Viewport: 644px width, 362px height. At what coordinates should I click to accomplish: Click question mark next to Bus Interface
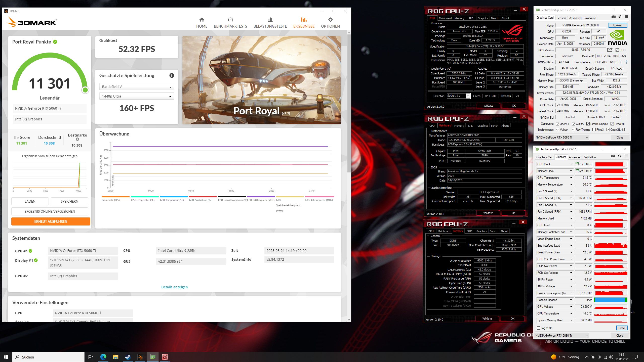click(626, 62)
